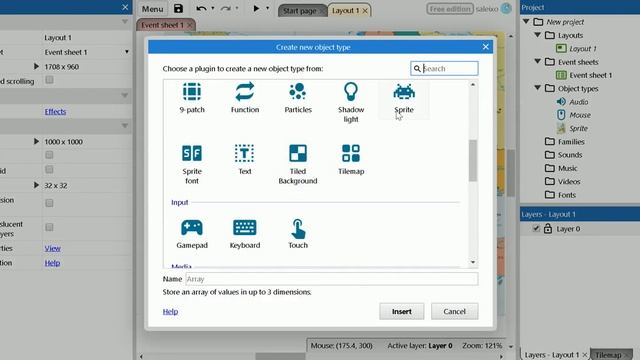Click the Redo arrow icon
Image resolution: width=640 pixels, height=360 pixels.
225,9
